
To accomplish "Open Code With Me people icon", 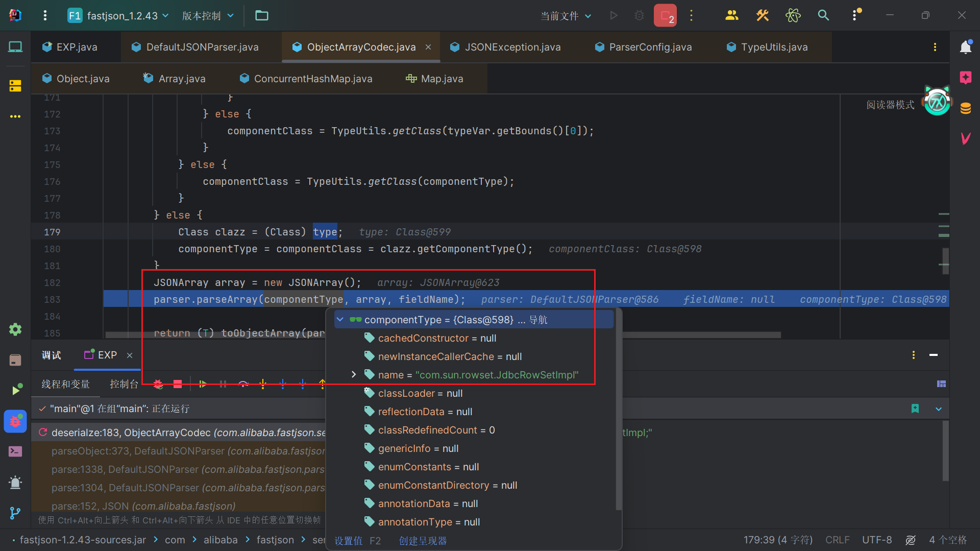I will [x=731, y=15].
